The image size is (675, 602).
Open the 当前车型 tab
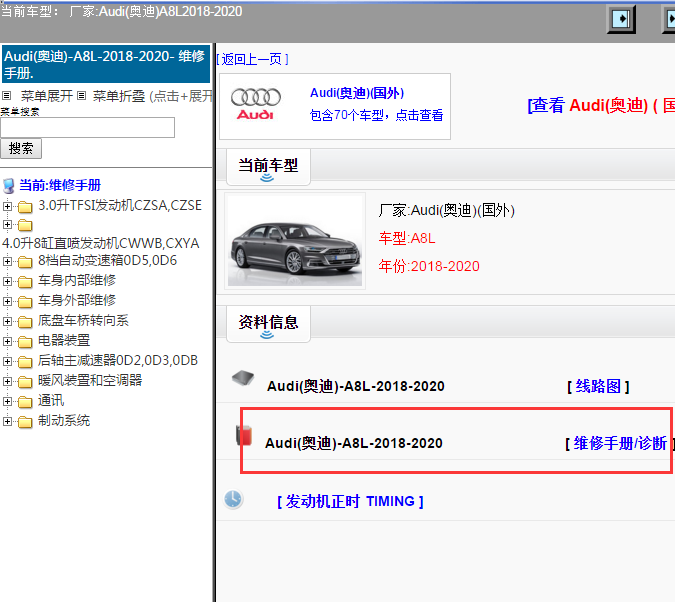(x=268, y=167)
